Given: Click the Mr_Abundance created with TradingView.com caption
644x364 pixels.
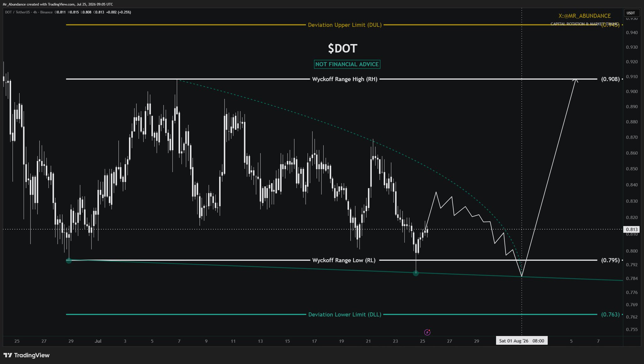Looking at the screenshot, I should coord(58,4).
